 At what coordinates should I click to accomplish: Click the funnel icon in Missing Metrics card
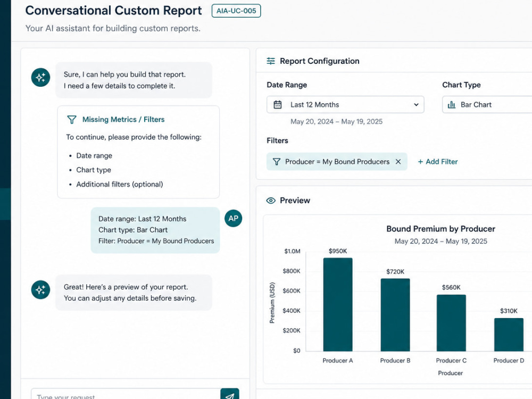point(72,119)
